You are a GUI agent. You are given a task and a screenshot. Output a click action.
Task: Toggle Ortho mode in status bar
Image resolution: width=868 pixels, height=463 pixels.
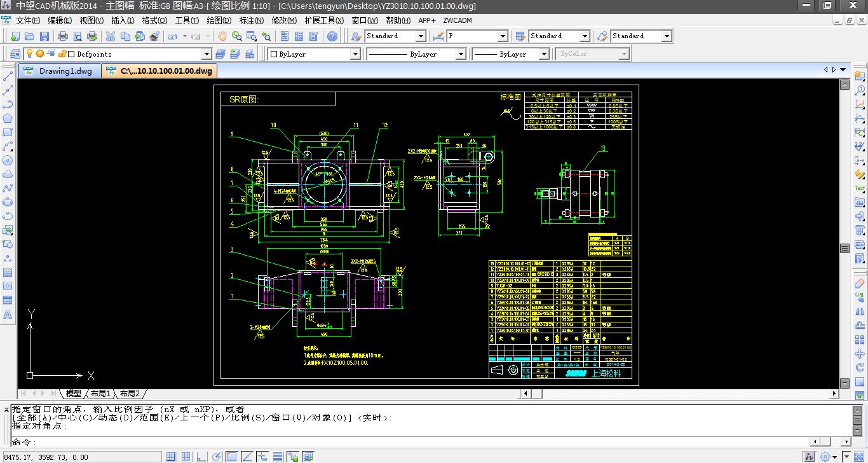[x=201, y=457]
